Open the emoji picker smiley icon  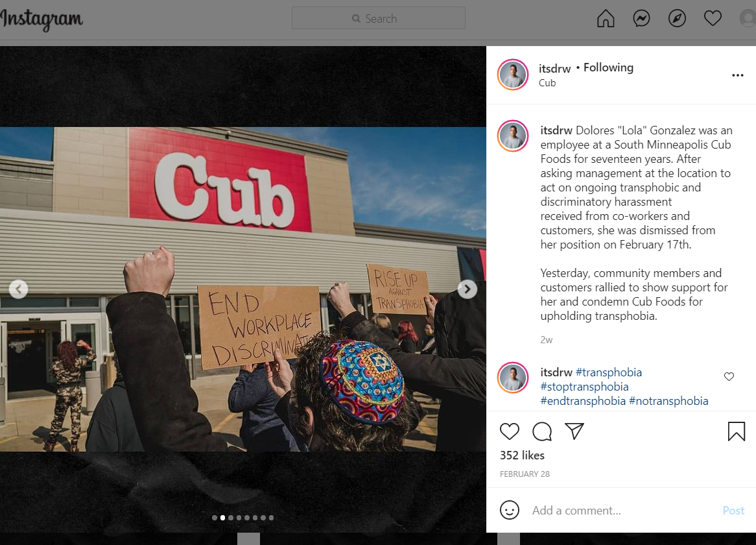[509, 510]
